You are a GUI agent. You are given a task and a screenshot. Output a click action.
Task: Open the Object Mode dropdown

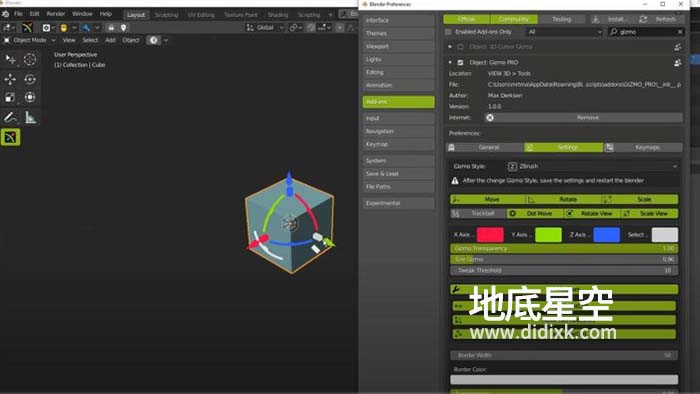coord(30,40)
